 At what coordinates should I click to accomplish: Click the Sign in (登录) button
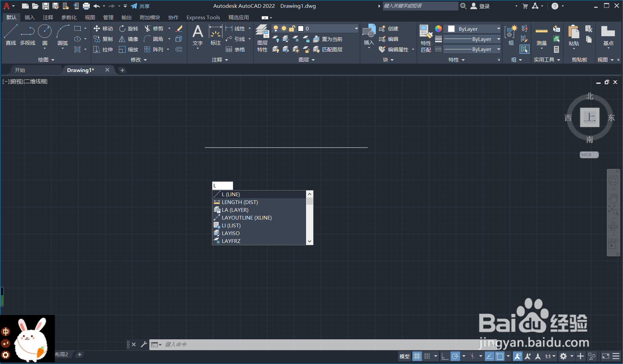[x=480, y=6]
